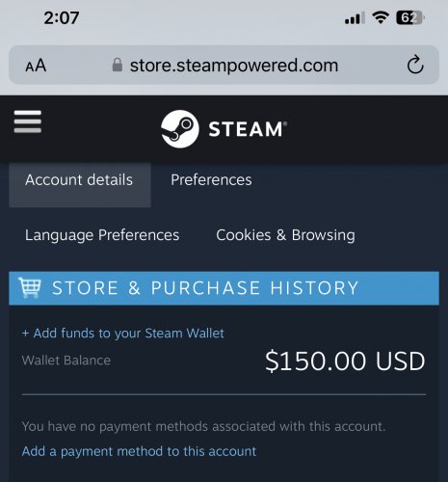This screenshot has width=448, height=482.
Task: Tap the store.steampowered.com address field
Action: [x=224, y=65]
